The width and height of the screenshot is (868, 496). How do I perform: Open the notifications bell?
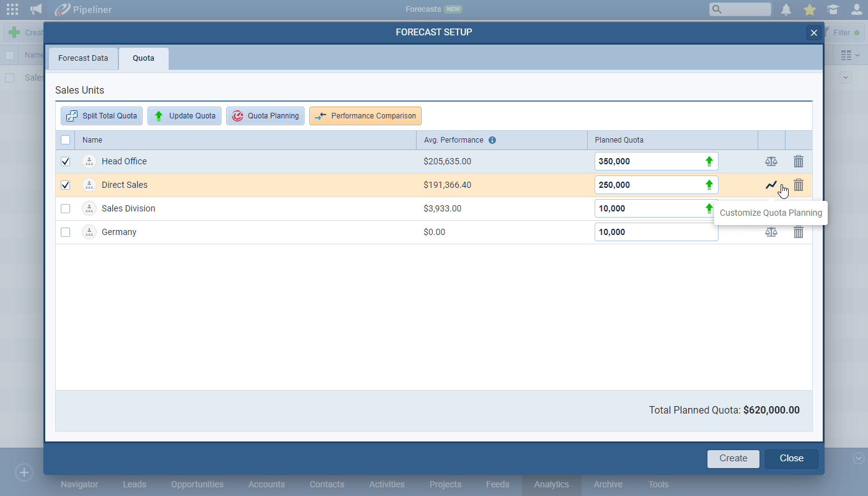tap(786, 9)
